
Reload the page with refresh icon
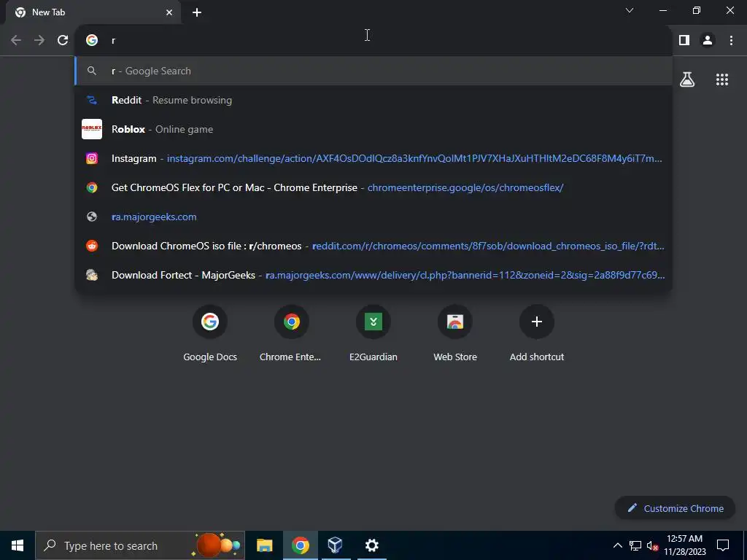(x=63, y=41)
